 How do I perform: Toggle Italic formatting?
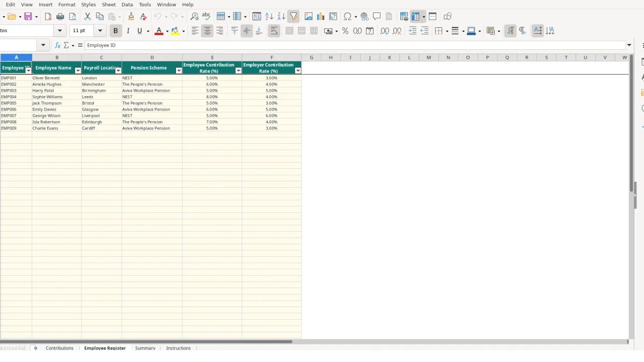(x=127, y=31)
